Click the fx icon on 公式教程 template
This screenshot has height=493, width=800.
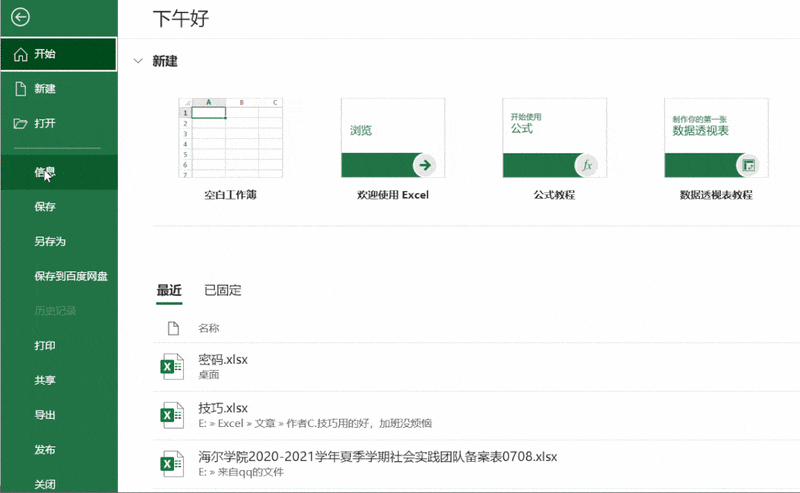(x=586, y=165)
